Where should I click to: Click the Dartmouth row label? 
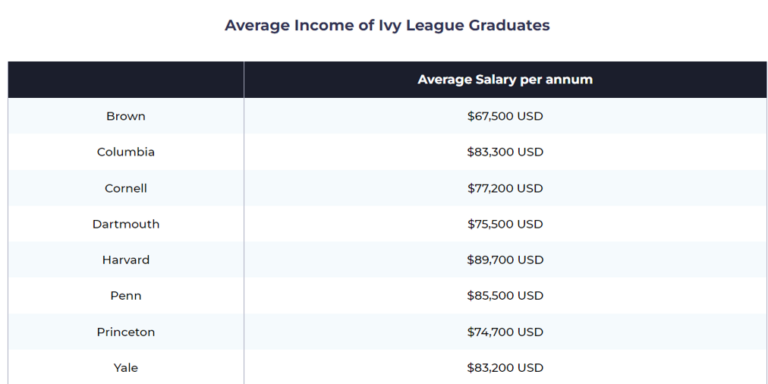tap(126, 224)
